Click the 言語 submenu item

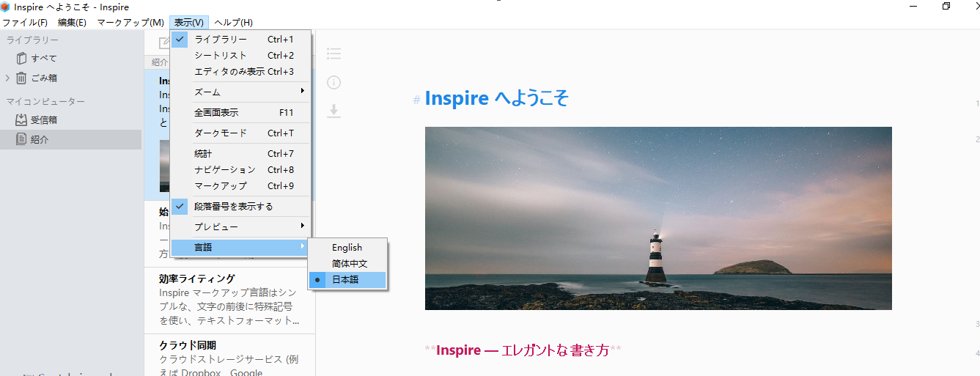tap(240, 248)
